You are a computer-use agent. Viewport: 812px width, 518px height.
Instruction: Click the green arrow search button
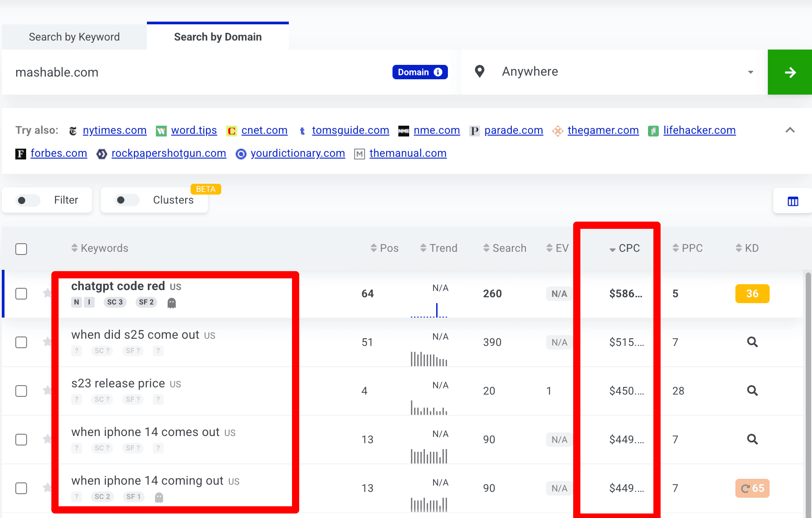789,72
